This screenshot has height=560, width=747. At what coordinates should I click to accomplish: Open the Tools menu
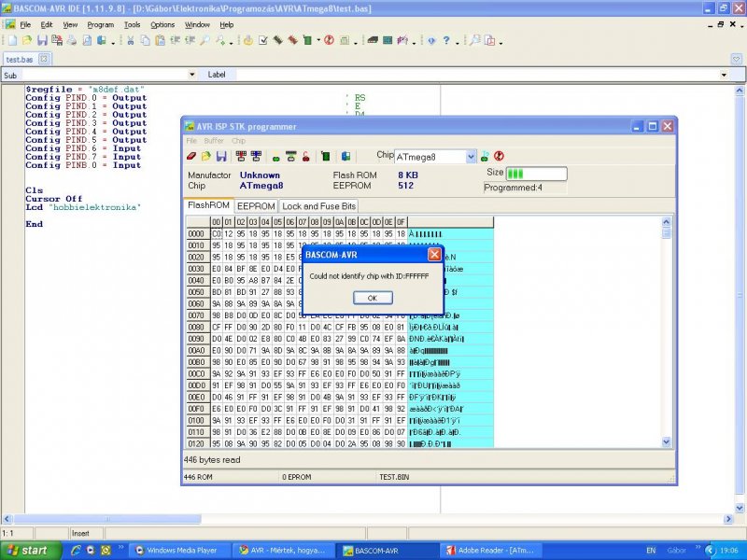[132, 25]
